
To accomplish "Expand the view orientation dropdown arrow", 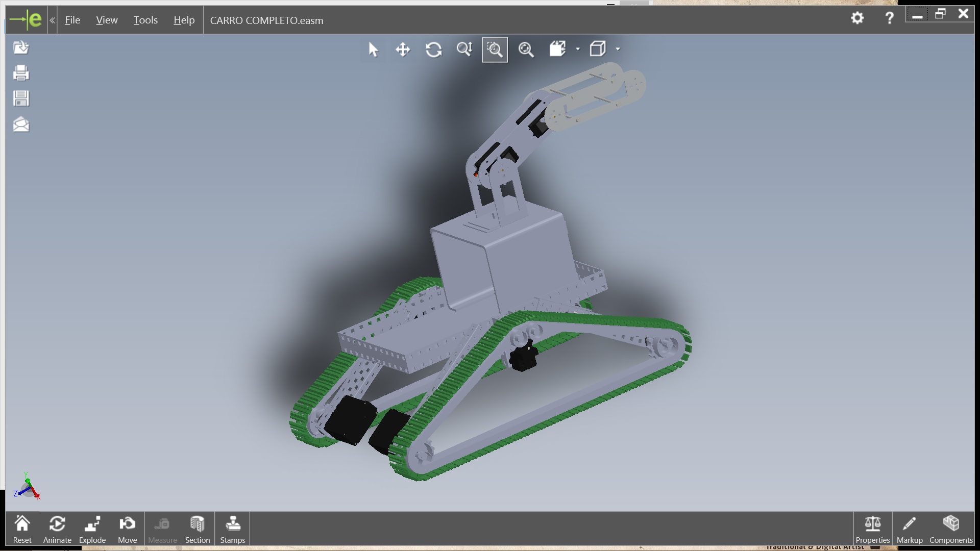I will [578, 49].
